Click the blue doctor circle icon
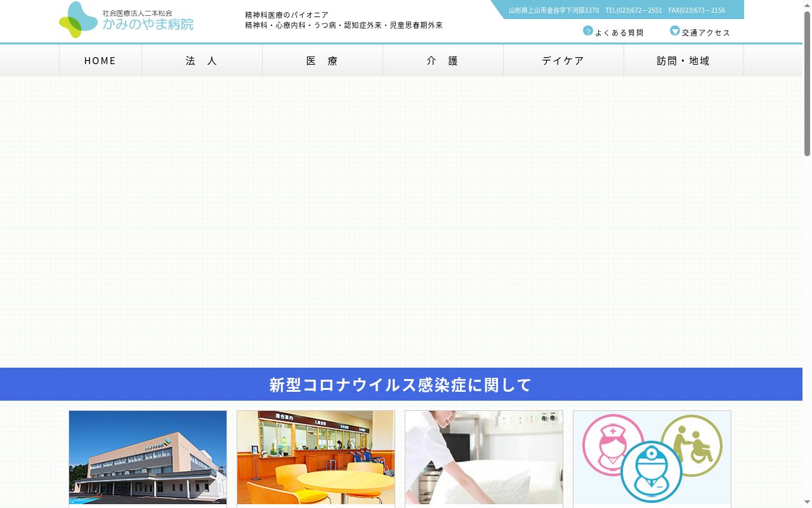This screenshot has width=812, height=508. point(651,472)
